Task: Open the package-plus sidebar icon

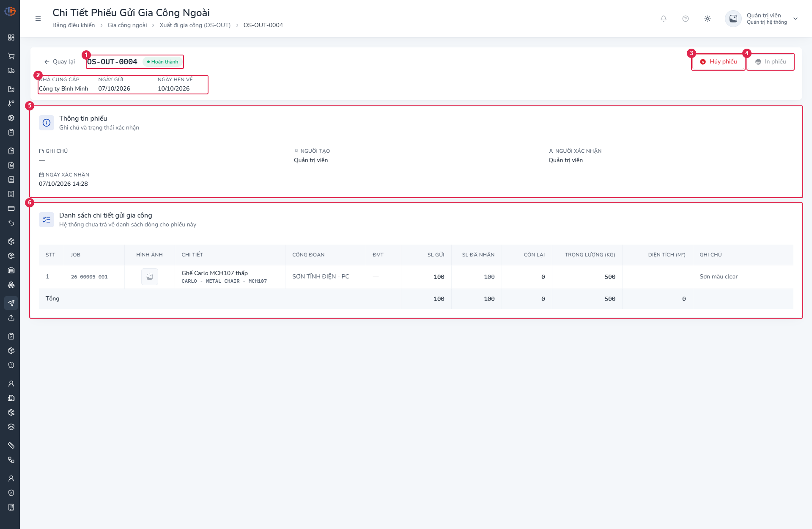Action: [11, 242]
